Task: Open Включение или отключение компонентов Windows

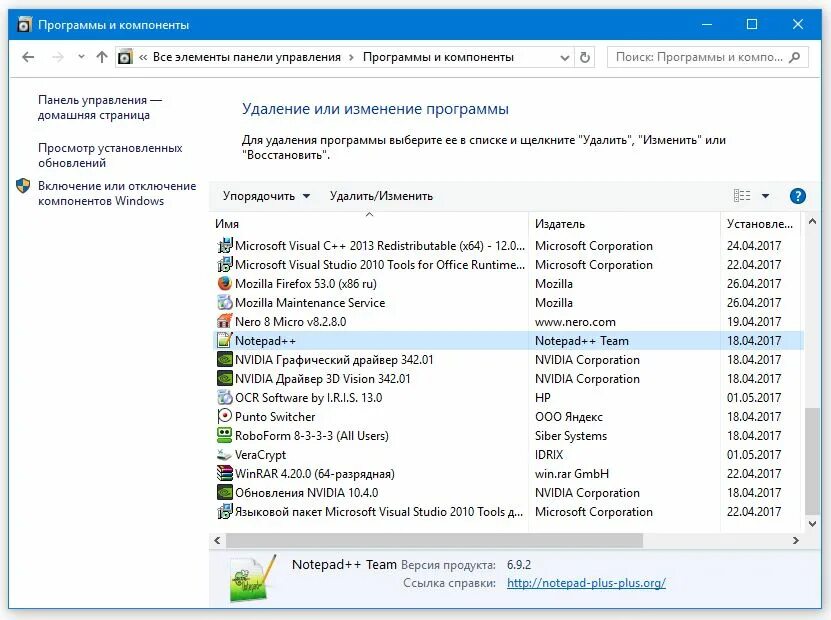Action: click(117, 193)
